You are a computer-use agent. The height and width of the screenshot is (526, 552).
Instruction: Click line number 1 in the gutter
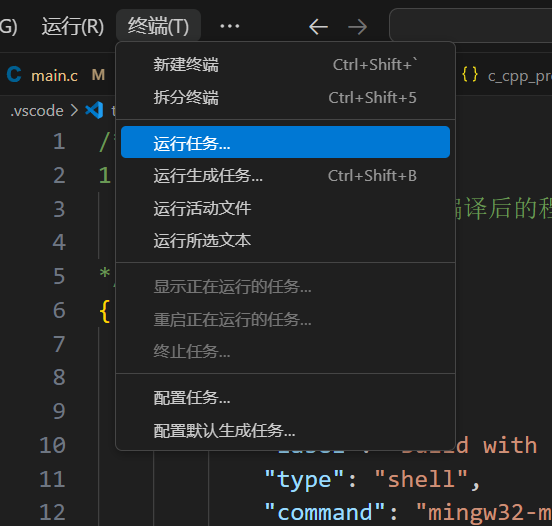click(x=59, y=142)
